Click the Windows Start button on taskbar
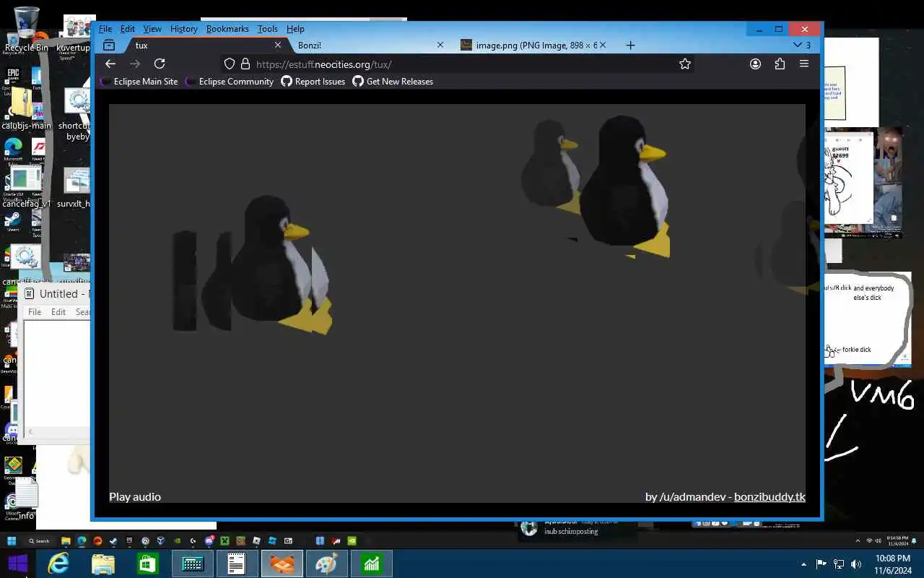Viewport: 924px width, 578px height. click(x=18, y=564)
